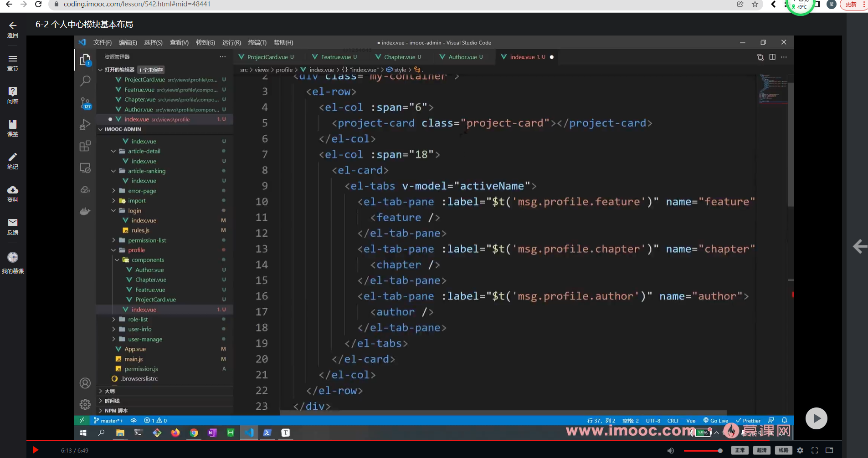Image resolution: width=868 pixels, height=458 pixels.
Task: Click the browser address bar URL
Action: (137, 4)
